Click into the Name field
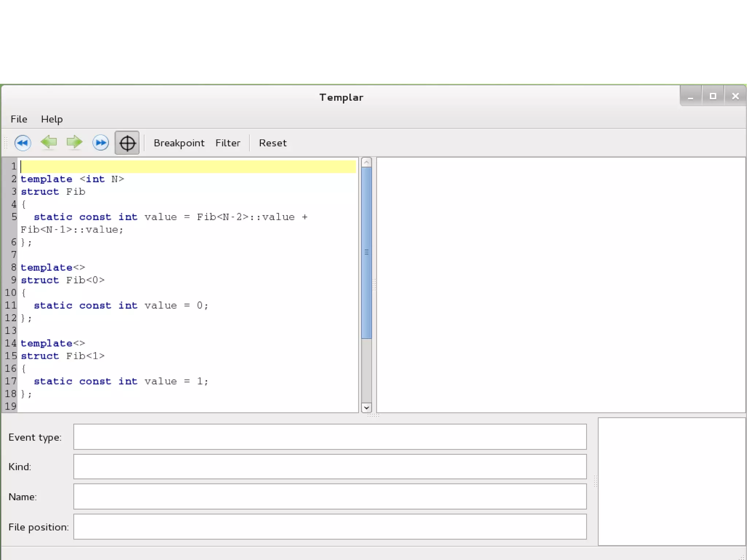The image size is (747, 560). pos(330,497)
